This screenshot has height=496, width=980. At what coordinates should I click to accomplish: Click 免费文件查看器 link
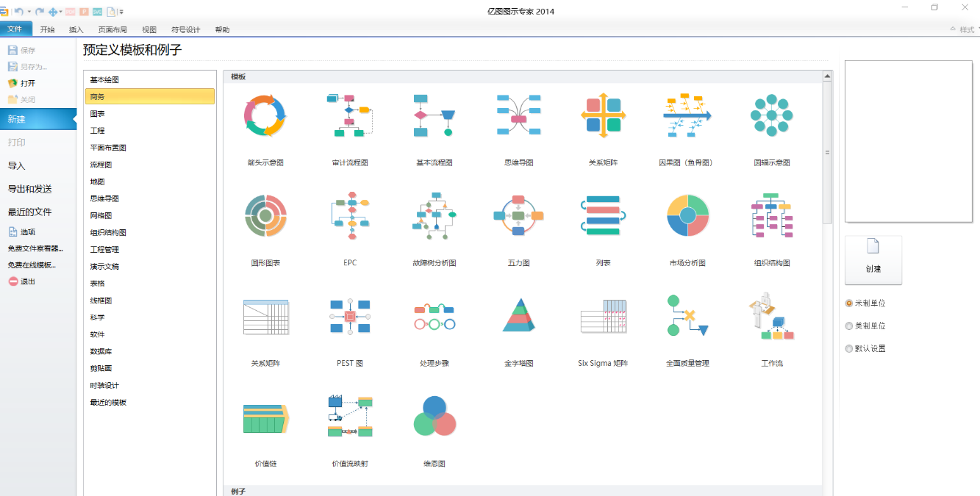(35, 248)
